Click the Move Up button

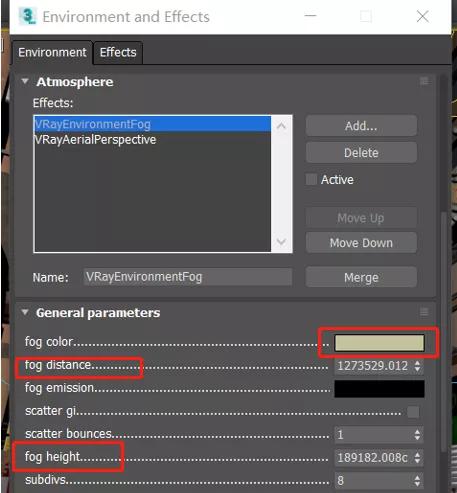(361, 218)
